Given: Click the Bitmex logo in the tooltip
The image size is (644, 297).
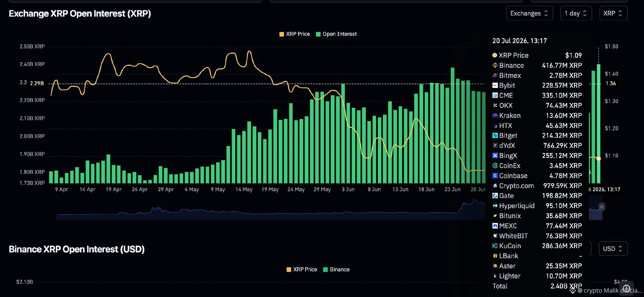Looking at the screenshot, I should (495, 75).
